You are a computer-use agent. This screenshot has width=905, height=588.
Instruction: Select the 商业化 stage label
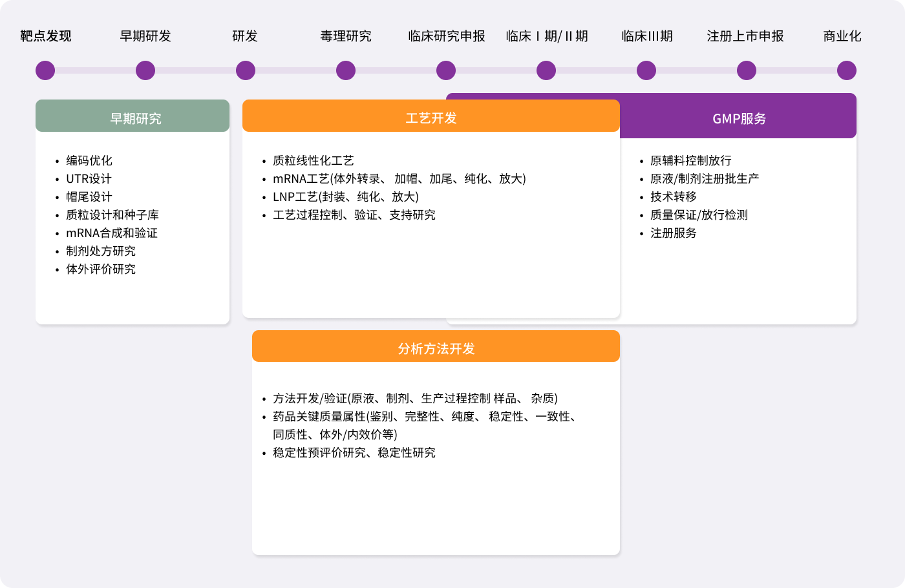(842, 36)
